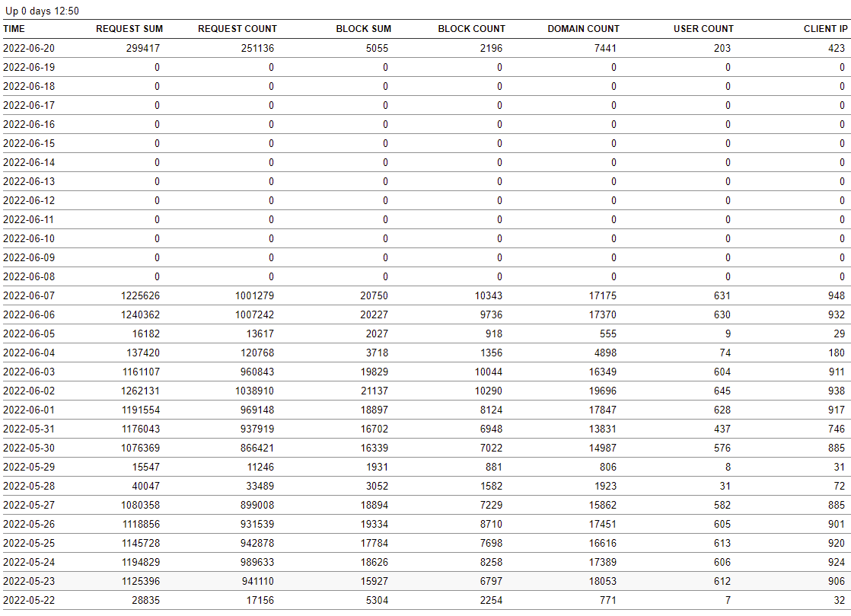The height and width of the screenshot is (616, 851).
Task: Select the 2022-06-20 date row
Action: tap(29, 48)
